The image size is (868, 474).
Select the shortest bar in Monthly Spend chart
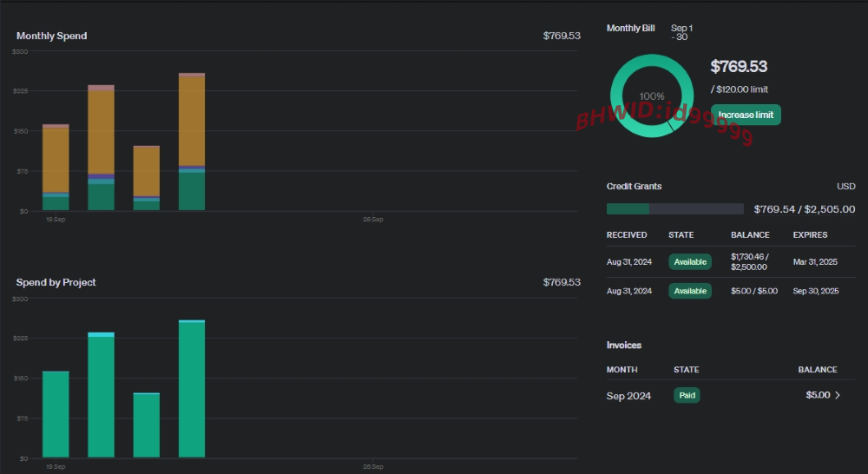[x=147, y=178]
